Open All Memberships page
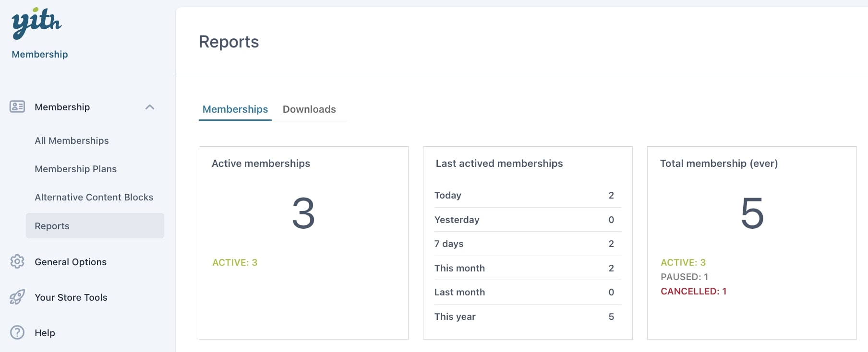 pos(72,141)
